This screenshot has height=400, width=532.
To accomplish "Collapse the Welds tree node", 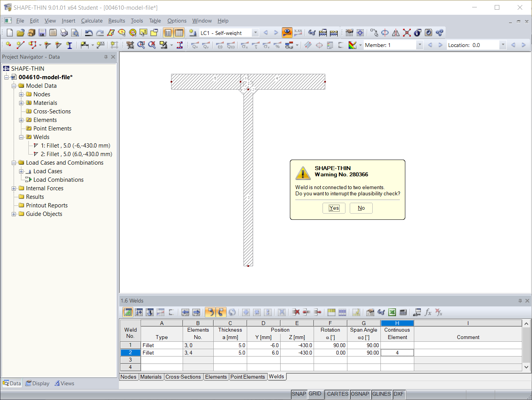I will [21, 137].
